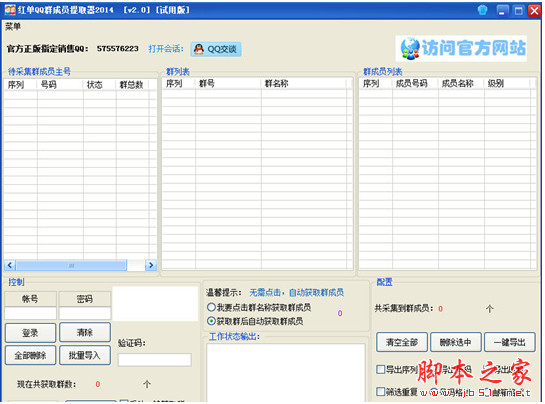Viewport: 545px width, 404px height.
Task: Close the window with the red X
Action: coord(534,10)
